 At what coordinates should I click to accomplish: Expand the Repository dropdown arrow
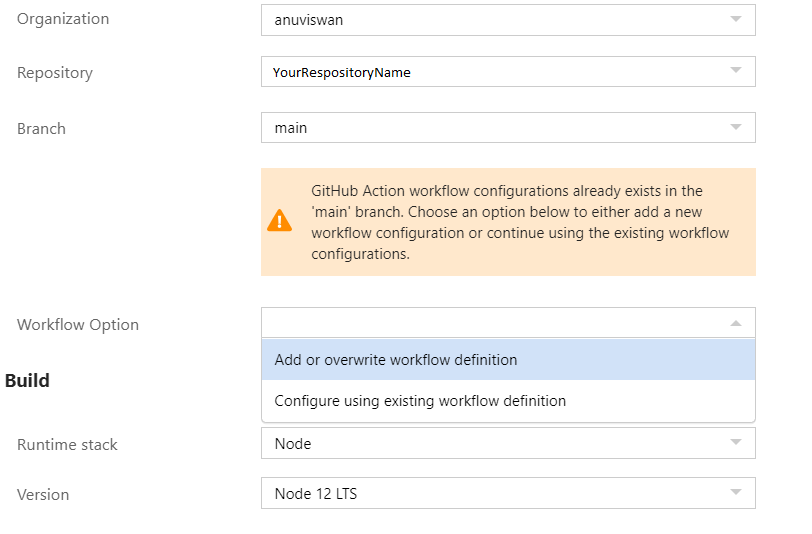736,71
